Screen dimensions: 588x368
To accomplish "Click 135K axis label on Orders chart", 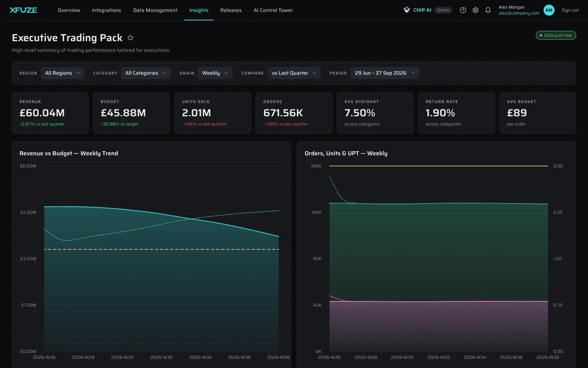I will [x=316, y=212].
